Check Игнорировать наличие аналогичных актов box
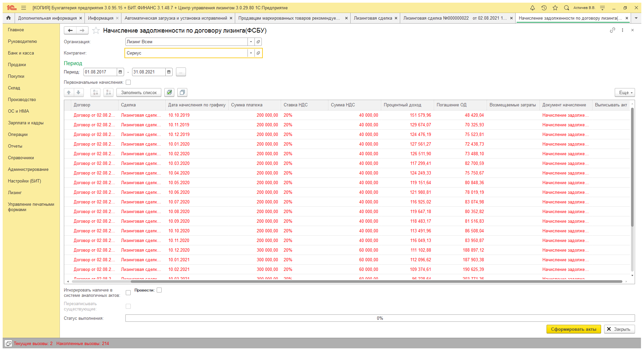The height and width of the screenshot is (351, 644). point(128,293)
